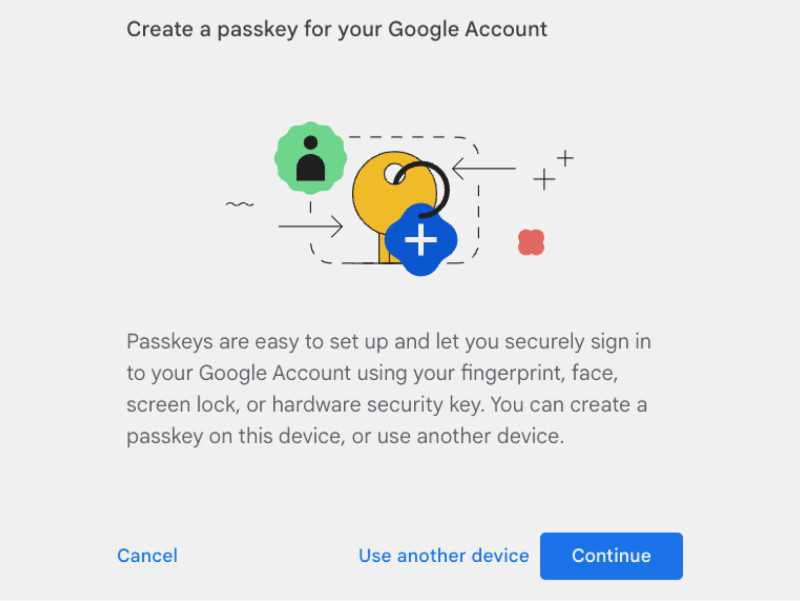Viewport: 800px width, 601px height.
Task: Click the Continue button
Action: [x=611, y=556]
